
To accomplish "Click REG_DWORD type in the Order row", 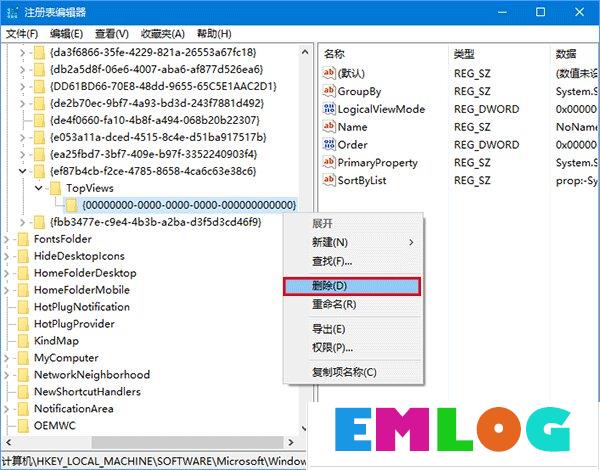I will [486, 145].
